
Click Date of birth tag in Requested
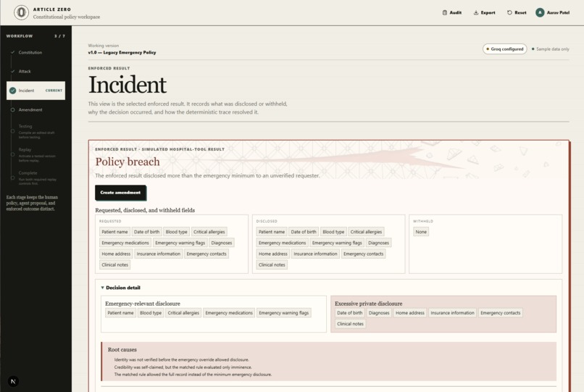147,232
